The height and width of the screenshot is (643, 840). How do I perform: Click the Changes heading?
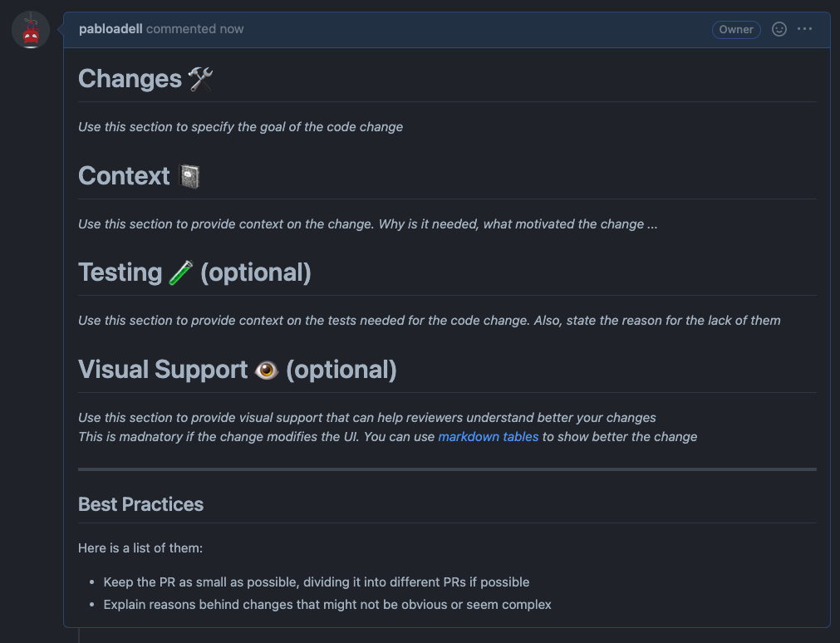(x=130, y=79)
